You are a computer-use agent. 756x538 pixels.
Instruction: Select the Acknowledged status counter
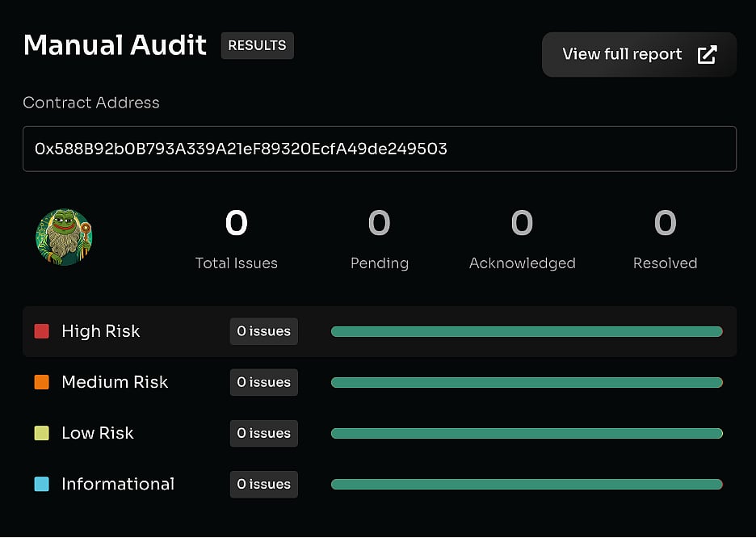coord(522,224)
